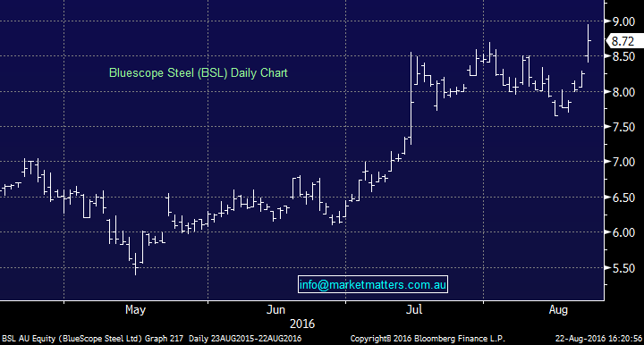Click the 8.50 price axis label

click(x=623, y=56)
